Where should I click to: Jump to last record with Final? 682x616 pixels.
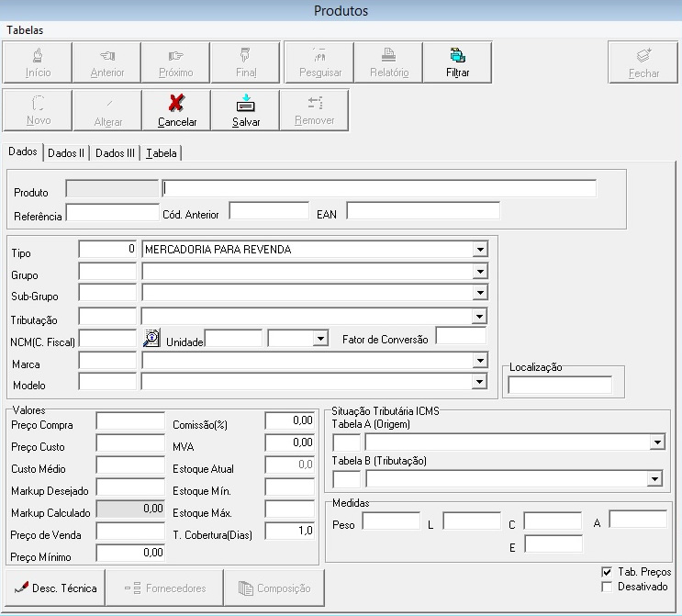coord(245,62)
